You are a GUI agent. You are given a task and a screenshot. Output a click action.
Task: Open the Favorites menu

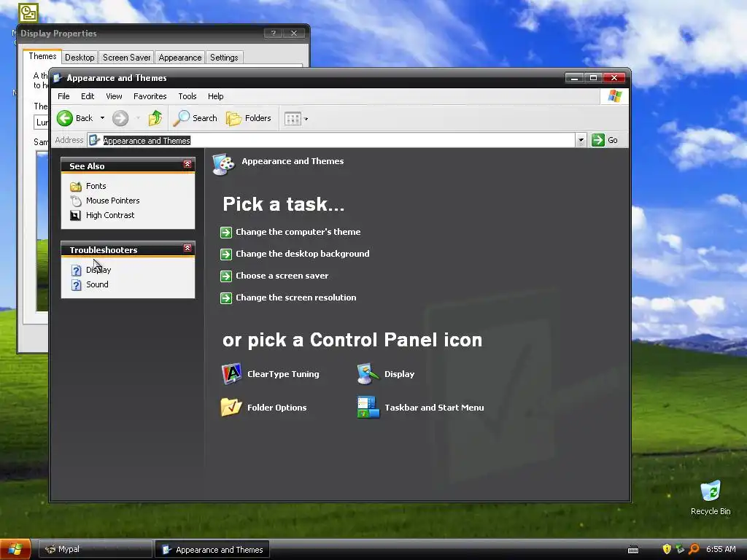pyautogui.click(x=150, y=96)
